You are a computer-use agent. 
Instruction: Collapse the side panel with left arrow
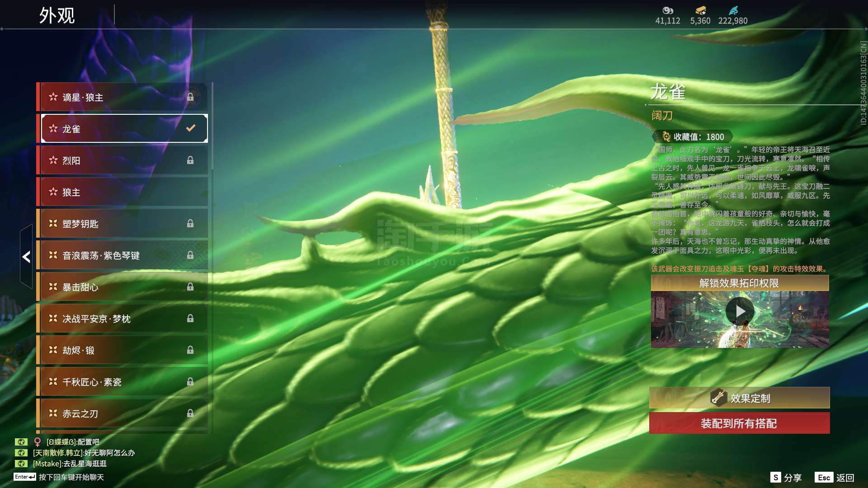click(x=26, y=257)
